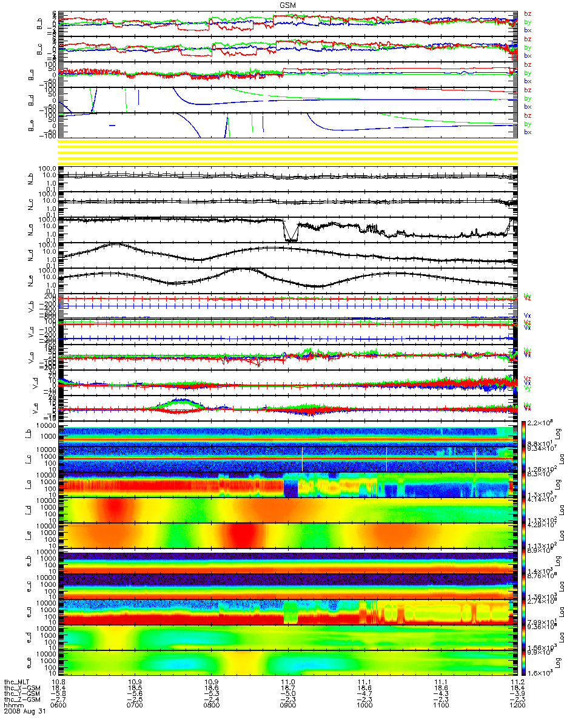Click the bx legend of B_e panel
Image resolution: width=564 pixels, height=728 pixels.
point(528,132)
